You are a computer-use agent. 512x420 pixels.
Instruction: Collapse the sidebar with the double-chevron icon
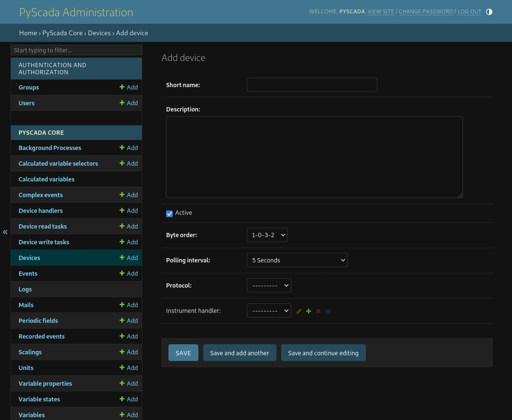[5, 232]
